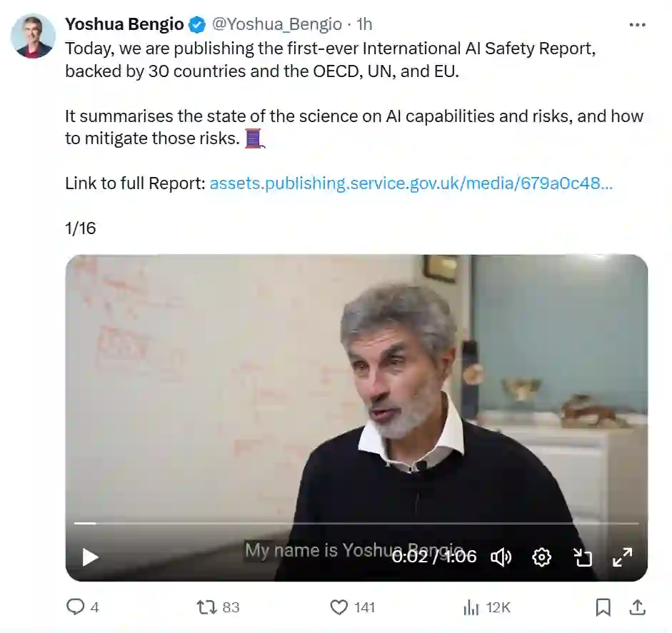The width and height of the screenshot is (672, 633).
Task: Bookmark this tweet
Action: [603, 607]
